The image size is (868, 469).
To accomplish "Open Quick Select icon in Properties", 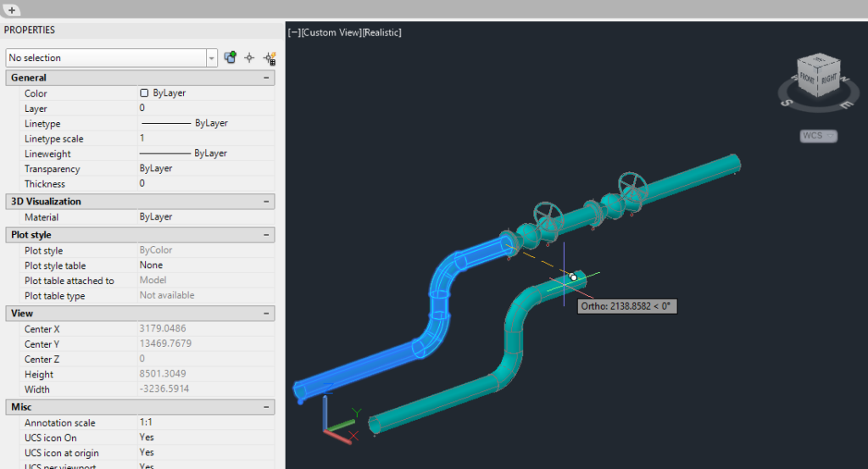I will pos(270,59).
